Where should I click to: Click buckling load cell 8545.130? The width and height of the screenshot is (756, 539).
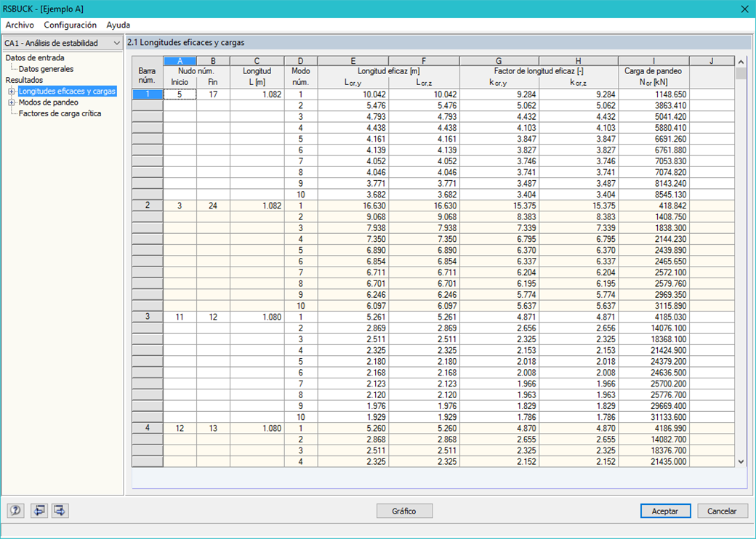click(654, 195)
